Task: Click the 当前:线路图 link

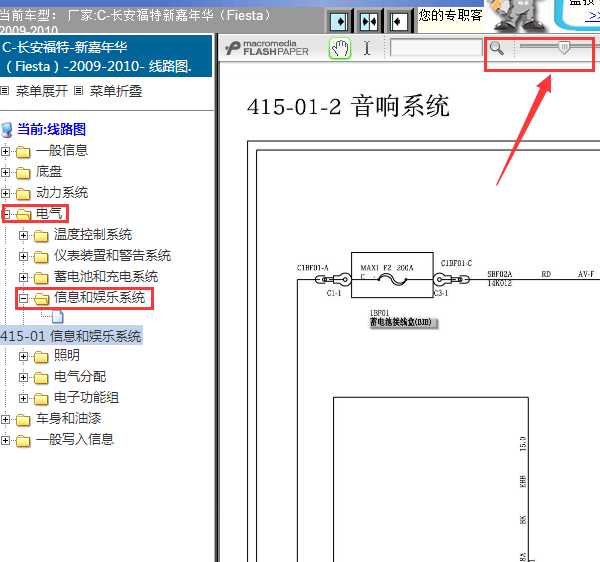Action: click(x=51, y=129)
